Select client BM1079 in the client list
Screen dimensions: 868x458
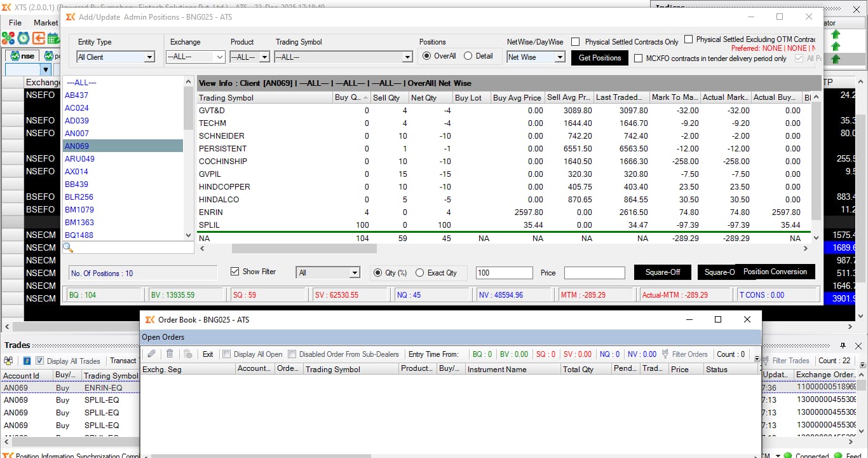point(123,210)
